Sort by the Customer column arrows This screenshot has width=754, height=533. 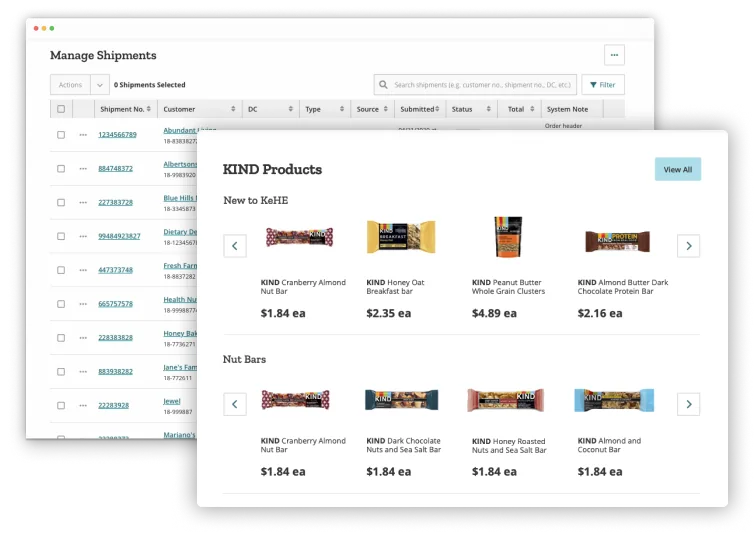[233, 109]
